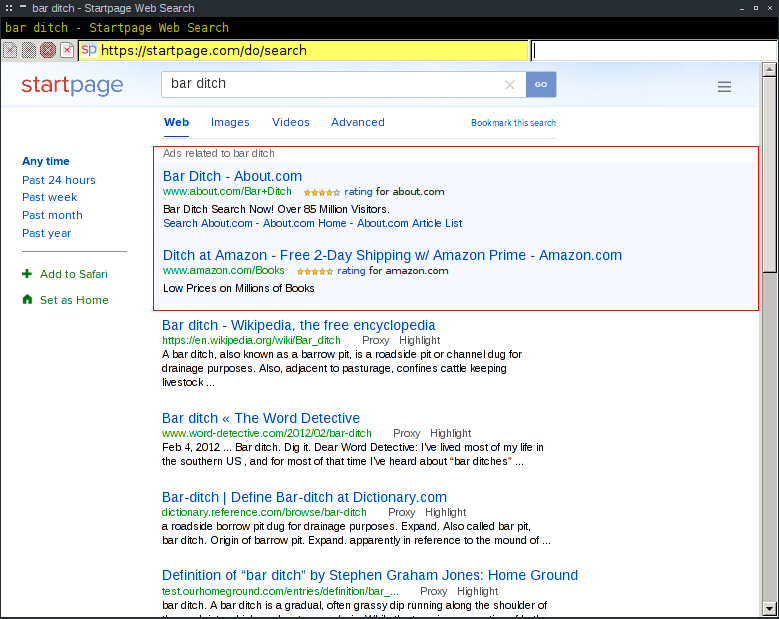Click Bookmark this search link
This screenshot has height=619, width=779.
click(513, 123)
